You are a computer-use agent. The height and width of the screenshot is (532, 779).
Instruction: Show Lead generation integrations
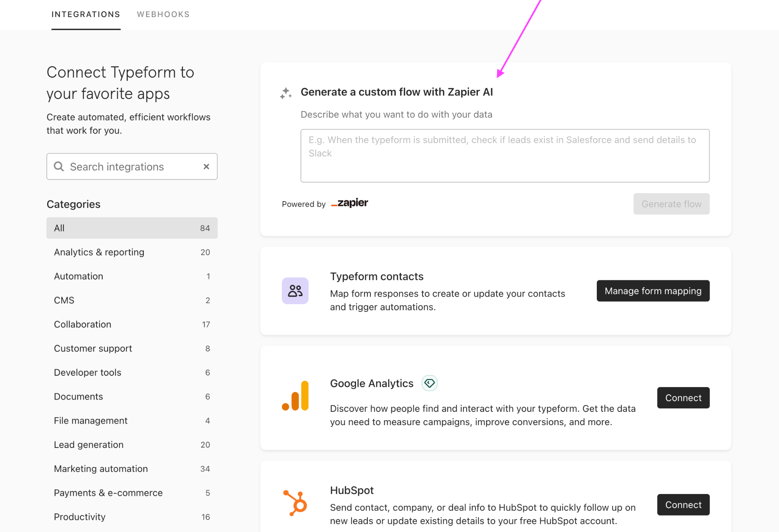click(x=132, y=445)
